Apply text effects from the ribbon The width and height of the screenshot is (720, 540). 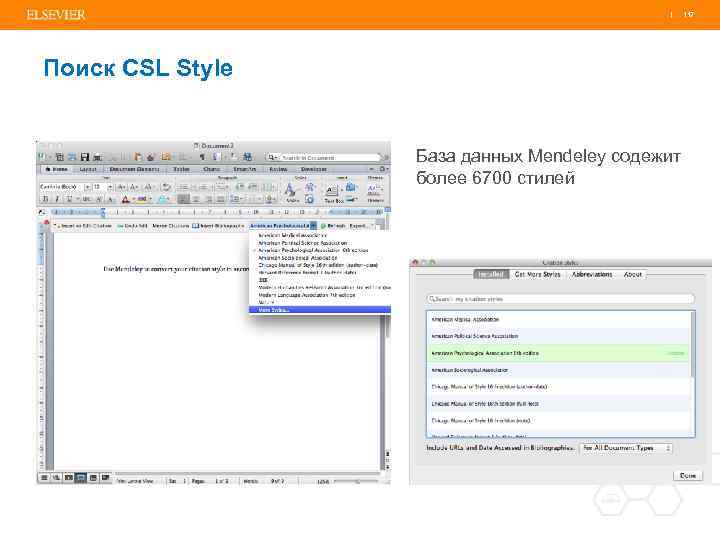pos(163,199)
